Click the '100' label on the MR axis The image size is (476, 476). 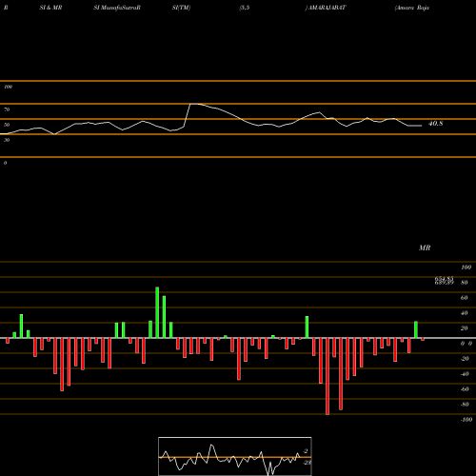466,268
